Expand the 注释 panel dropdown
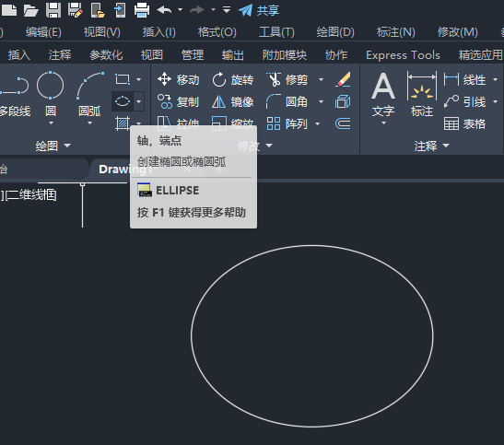The height and width of the screenshot is (445, 504). tap(431, 146)
